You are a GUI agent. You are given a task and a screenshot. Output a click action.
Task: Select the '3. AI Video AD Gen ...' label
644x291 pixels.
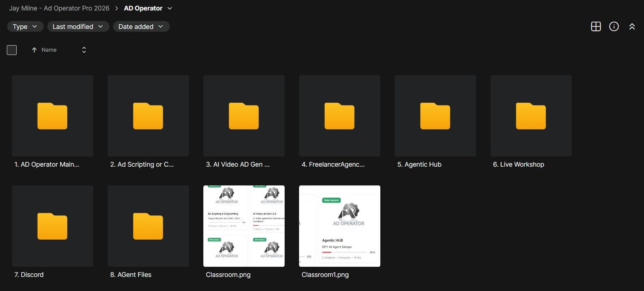pos(238,164)
